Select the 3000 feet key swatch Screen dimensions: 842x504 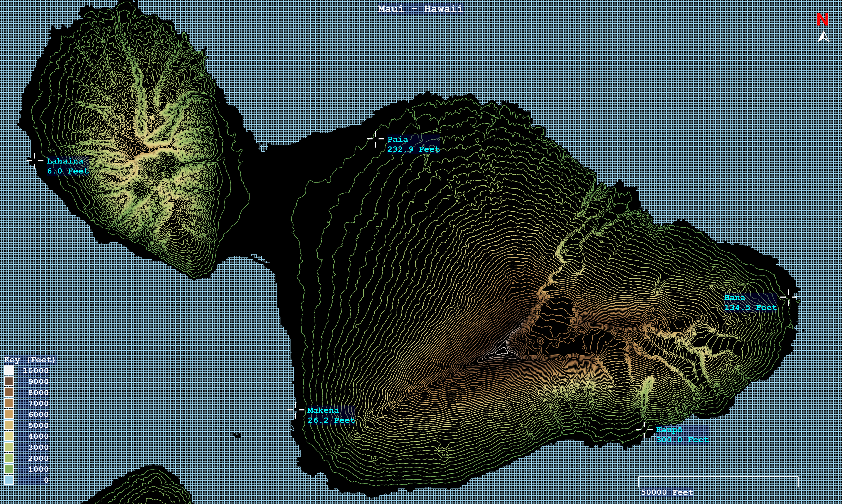tap(9, 447)
